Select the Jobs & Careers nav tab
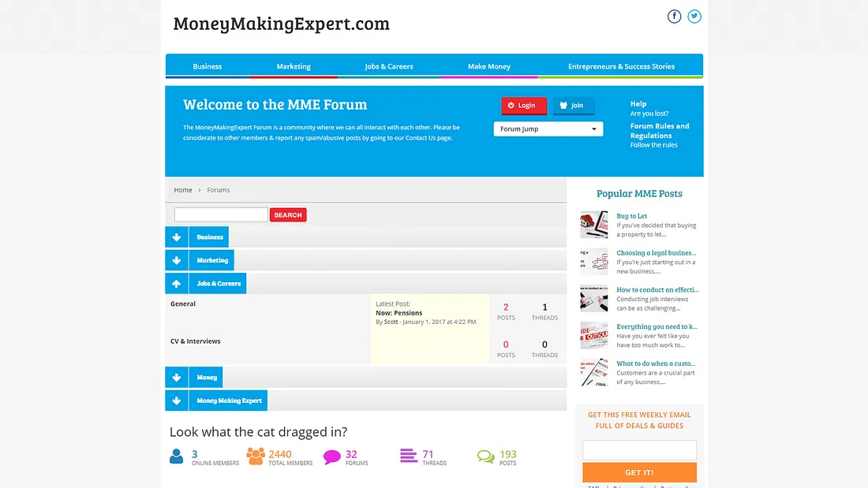868x488 pixels. (x=389, y=67)
